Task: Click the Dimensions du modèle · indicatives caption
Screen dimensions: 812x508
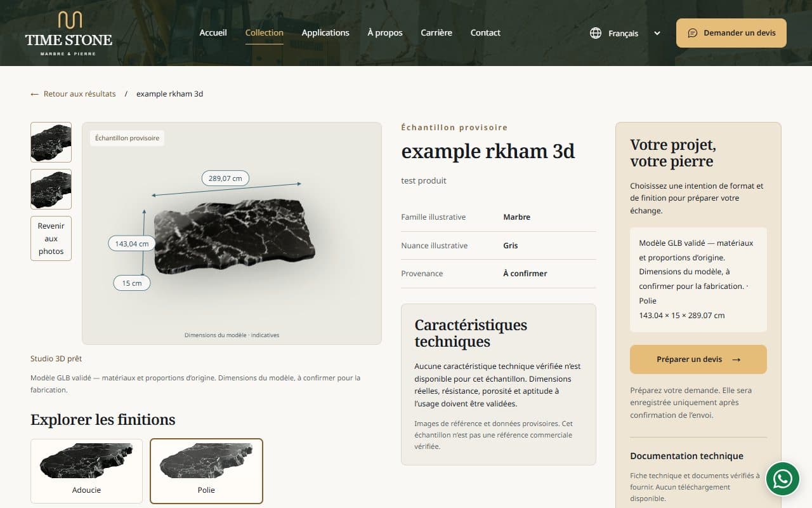Action: (232, 335)
